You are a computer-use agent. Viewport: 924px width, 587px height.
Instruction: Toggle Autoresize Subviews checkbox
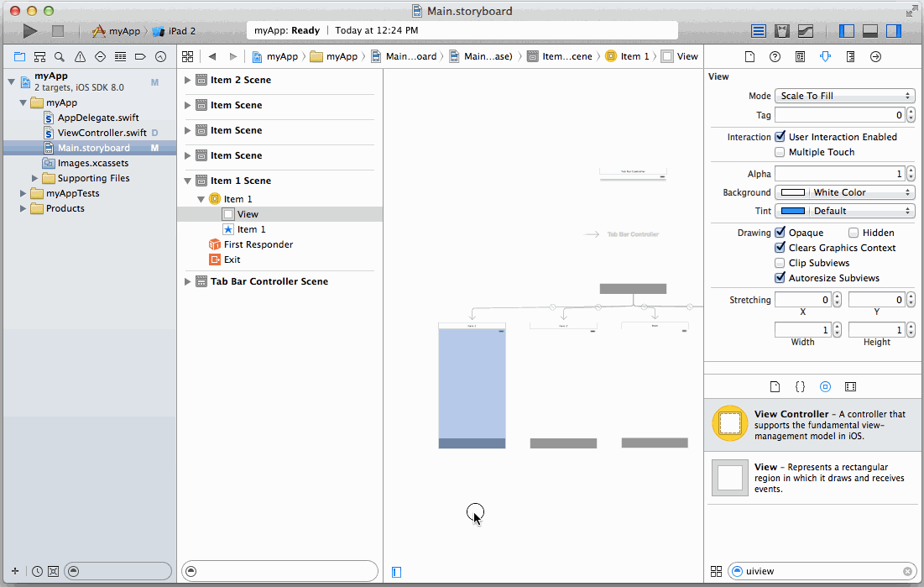[780, 278]
